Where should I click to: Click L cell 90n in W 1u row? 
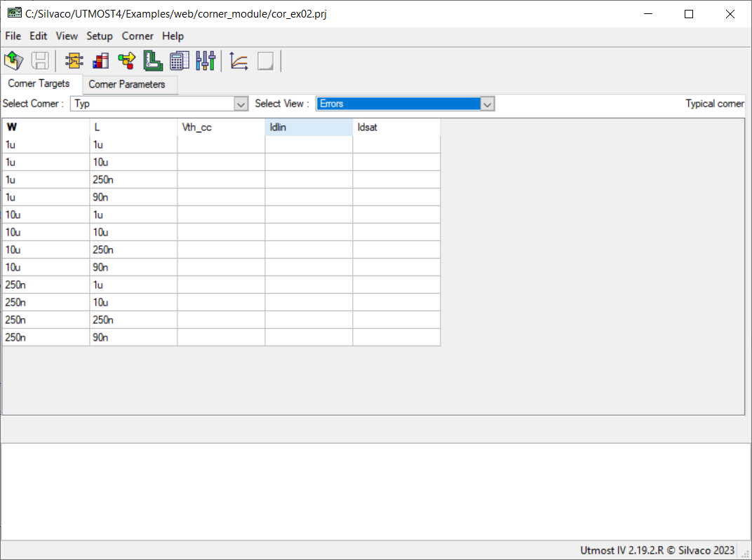pyautogui.click(x=133, y=198)
